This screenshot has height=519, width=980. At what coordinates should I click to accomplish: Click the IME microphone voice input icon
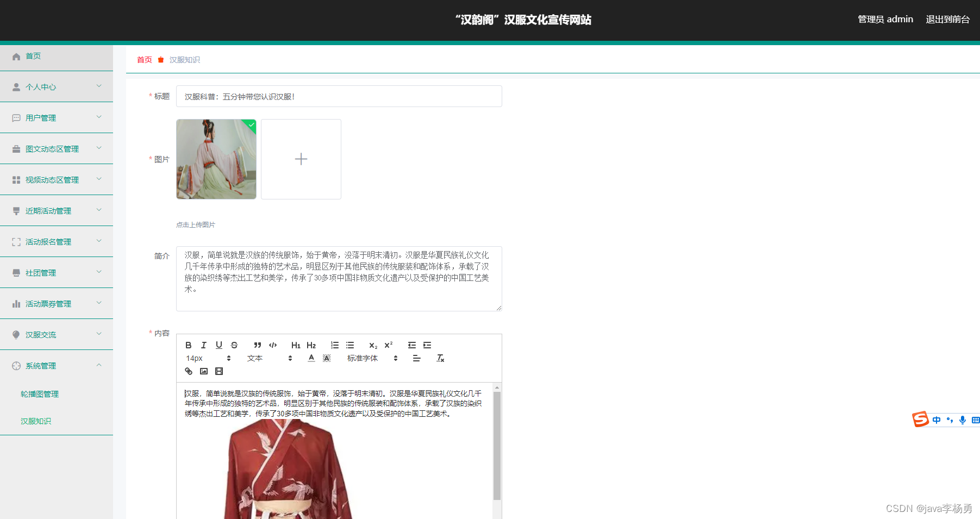point(963,420)
